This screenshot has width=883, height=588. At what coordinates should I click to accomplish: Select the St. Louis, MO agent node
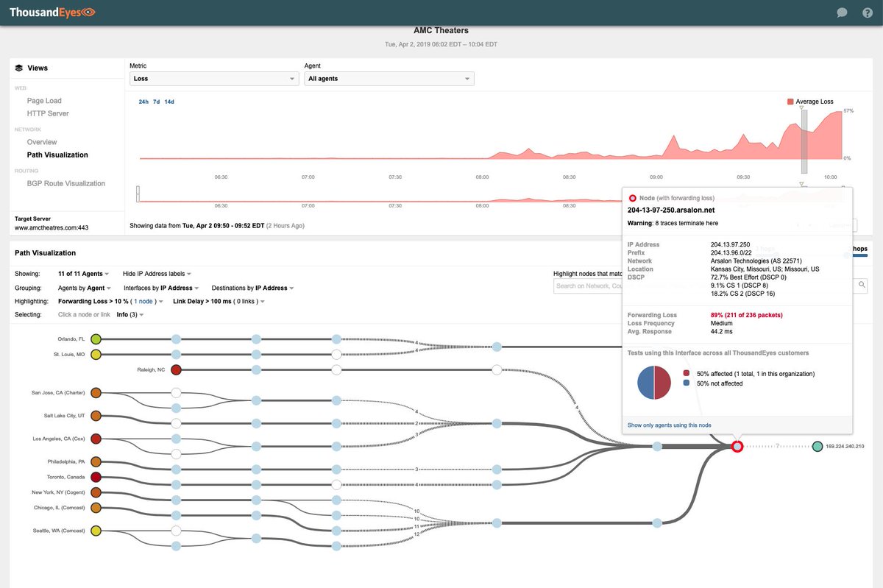click(x=96, y=355)
